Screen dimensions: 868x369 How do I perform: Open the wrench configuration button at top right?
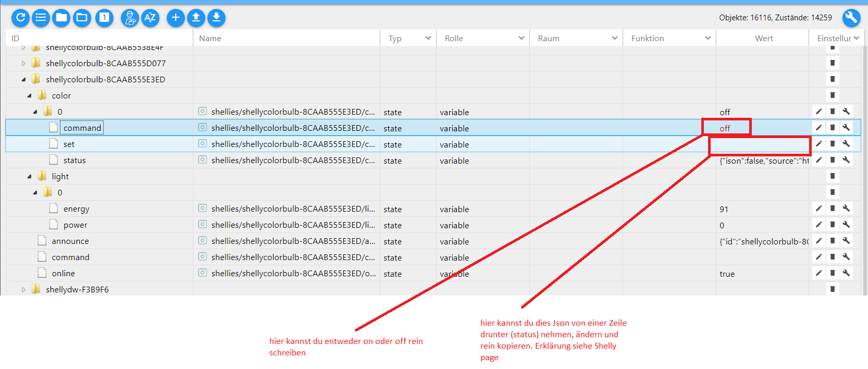pyautogui.click(x=851, y=18)
